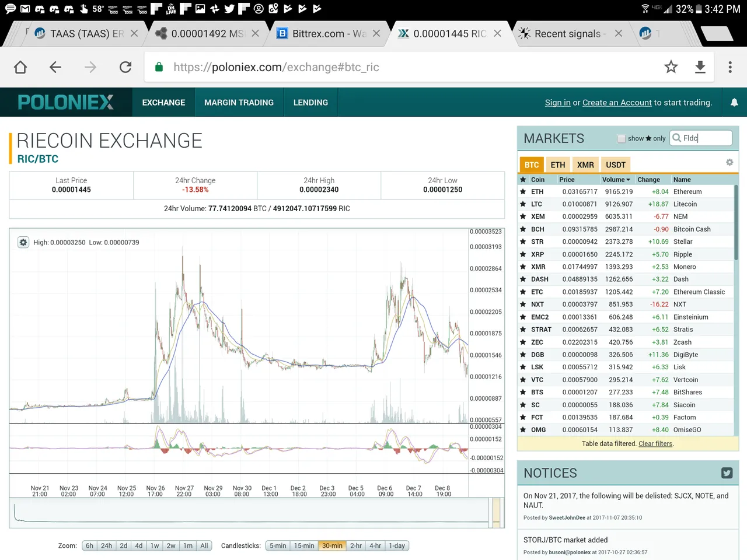Viewport: 747px width, 560px height.
Task: Set chart zoom to 1w
Action: point(155,546)
